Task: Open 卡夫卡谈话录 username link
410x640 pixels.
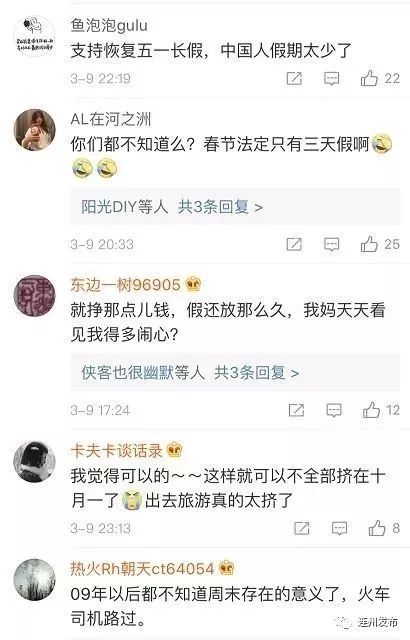Action: [116, 451]
